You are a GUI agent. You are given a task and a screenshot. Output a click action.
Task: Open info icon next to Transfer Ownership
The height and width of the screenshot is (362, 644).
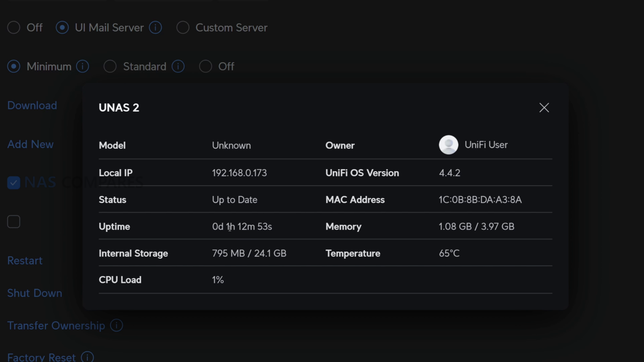[116, 326]
